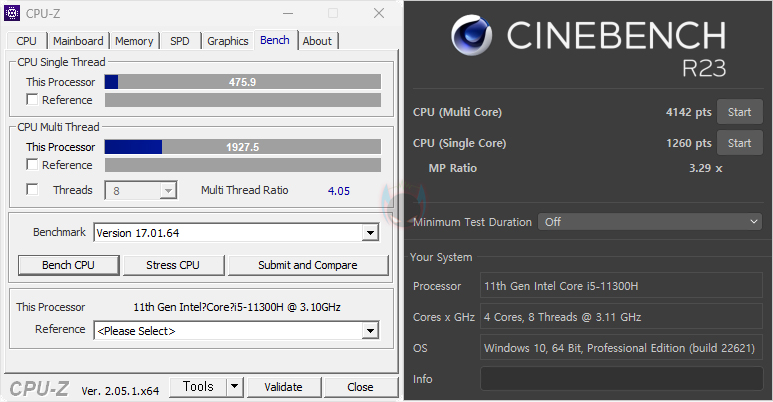Click the Validate button
The width and height of the screenshot is (773, 402).
point(283,387)
